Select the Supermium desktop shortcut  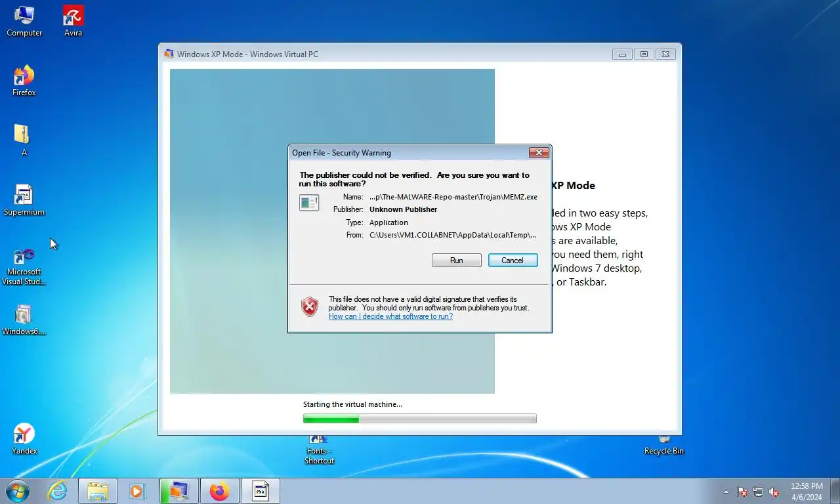(x=24, y=200)
